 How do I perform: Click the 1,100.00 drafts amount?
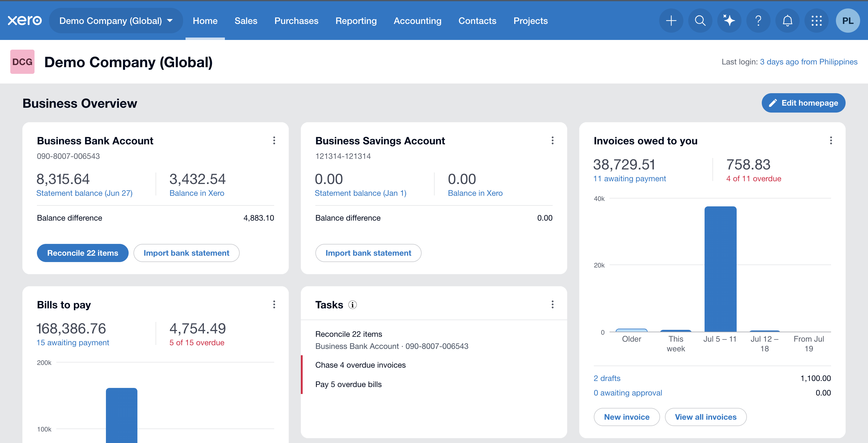coord(816,378)
